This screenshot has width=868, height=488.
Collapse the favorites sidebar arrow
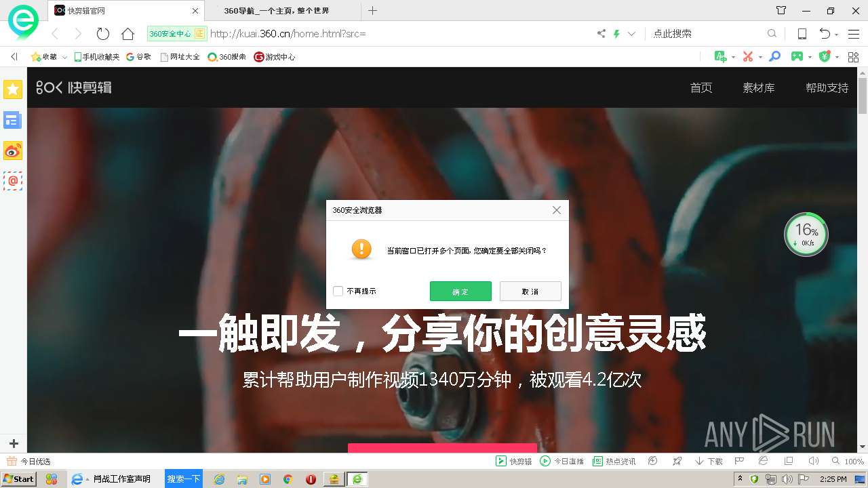coord(14,57)
